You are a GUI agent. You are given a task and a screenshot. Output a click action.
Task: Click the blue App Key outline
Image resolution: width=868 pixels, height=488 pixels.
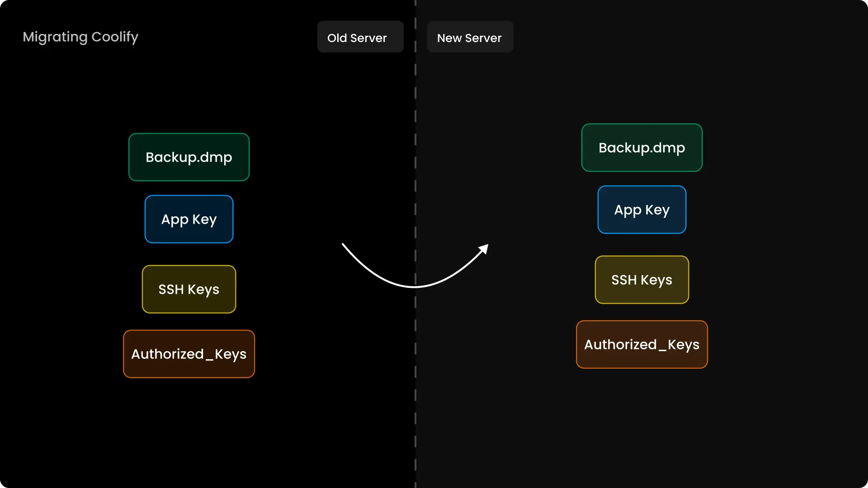click(189, 195)
